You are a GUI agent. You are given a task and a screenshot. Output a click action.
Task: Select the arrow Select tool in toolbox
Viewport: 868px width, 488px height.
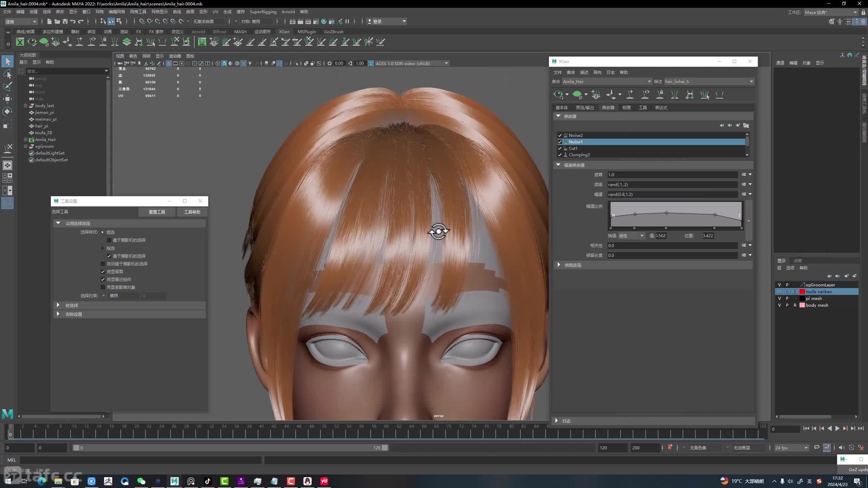[7, 61]
